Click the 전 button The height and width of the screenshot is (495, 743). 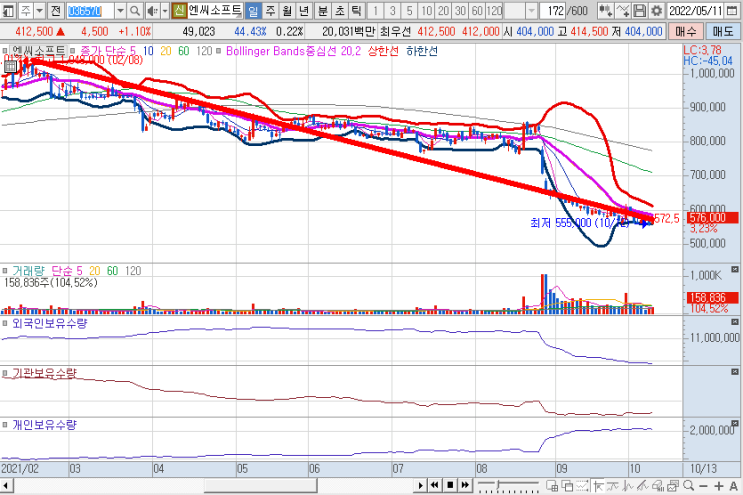pos(55,10)
